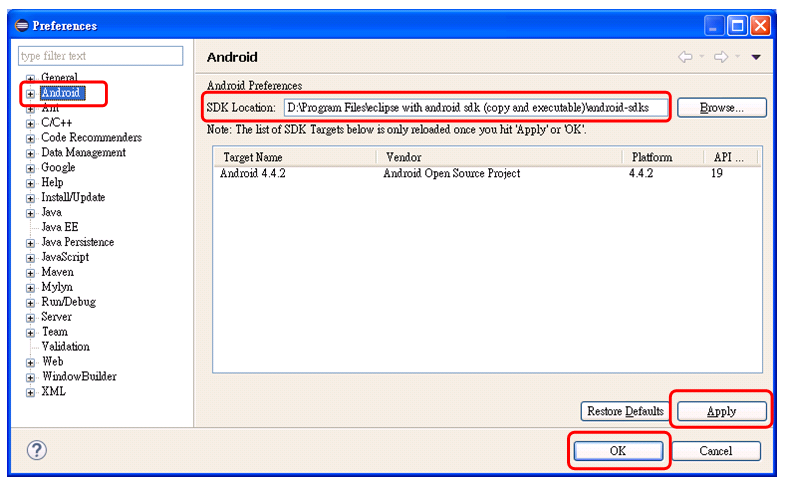Sort by Vendor column header

(499, 157)
